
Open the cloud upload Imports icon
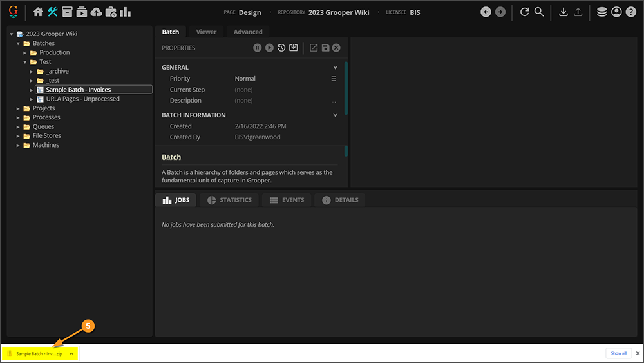point(96,12)
